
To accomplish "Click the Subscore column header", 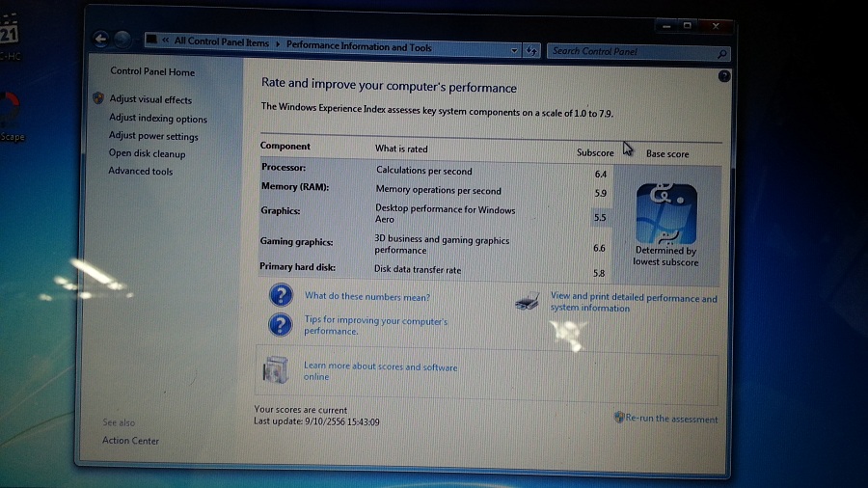I will [x=595, y=152].
